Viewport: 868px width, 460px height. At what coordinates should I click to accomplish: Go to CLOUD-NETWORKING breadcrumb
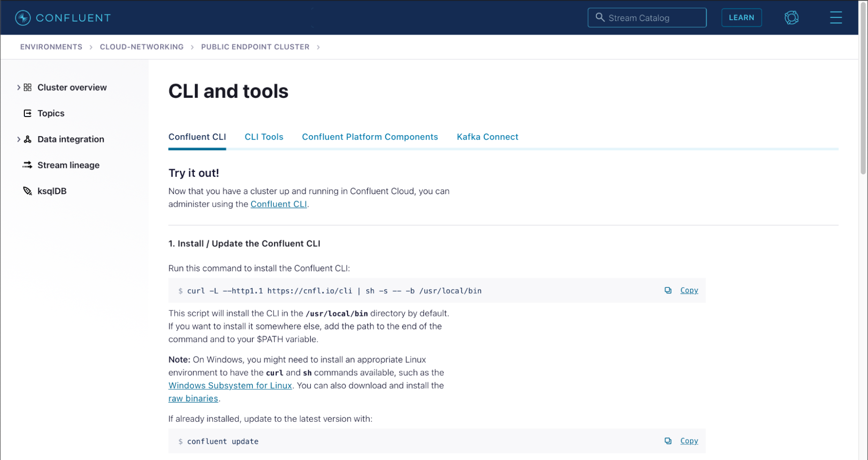[141, 47]
